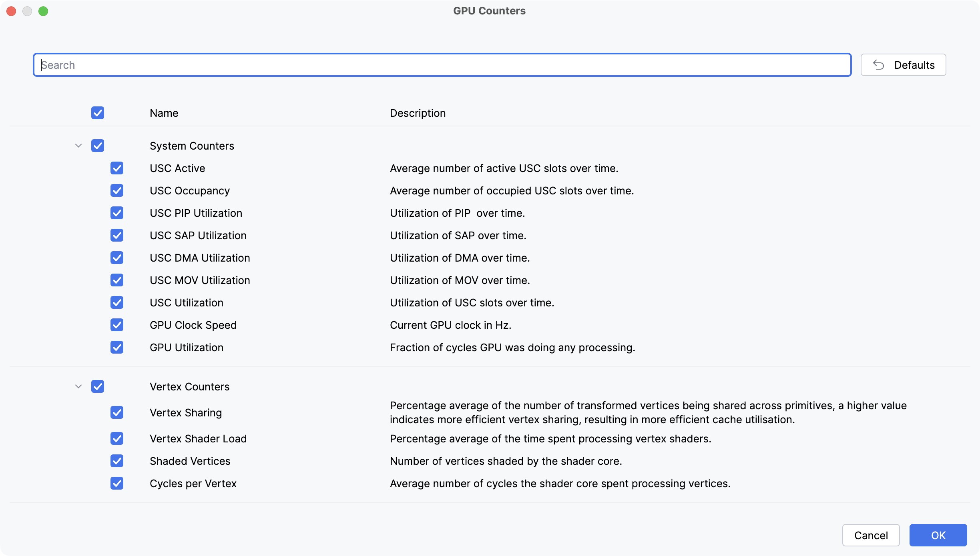Select the Vertex Shader Load name

[x=198, y=439]
